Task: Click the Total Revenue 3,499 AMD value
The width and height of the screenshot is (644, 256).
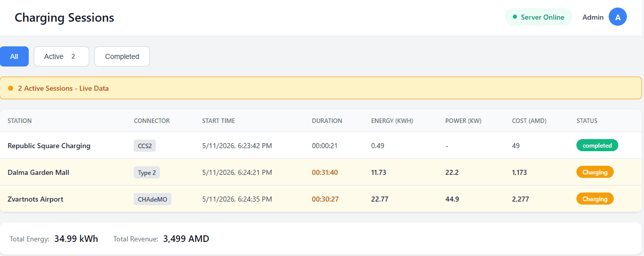Action: (186, 238)
